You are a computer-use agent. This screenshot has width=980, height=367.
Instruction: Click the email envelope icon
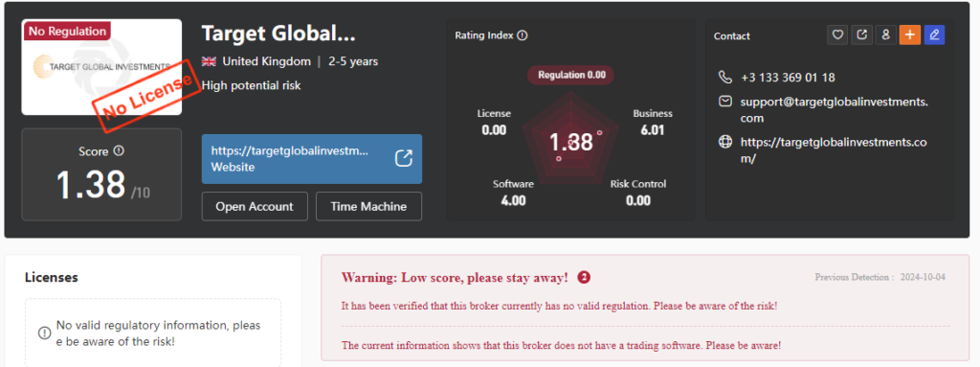(725, 101)
